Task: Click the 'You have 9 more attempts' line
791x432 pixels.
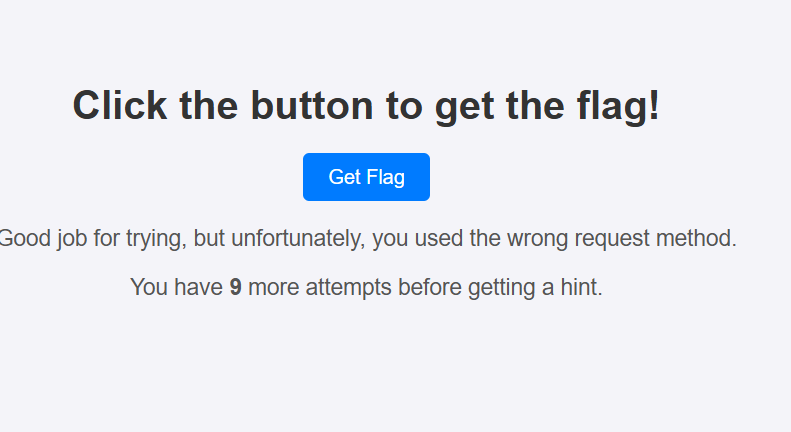Action: tap(366, 287)
